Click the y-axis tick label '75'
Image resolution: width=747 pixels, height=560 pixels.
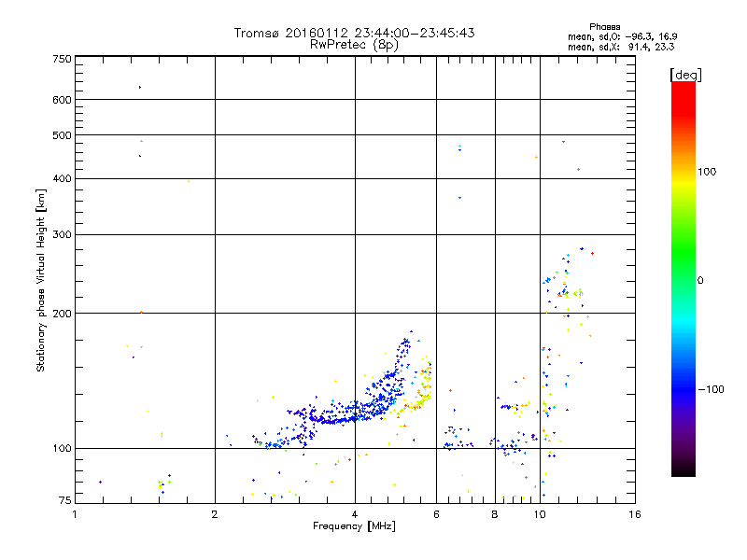[65, 500]
